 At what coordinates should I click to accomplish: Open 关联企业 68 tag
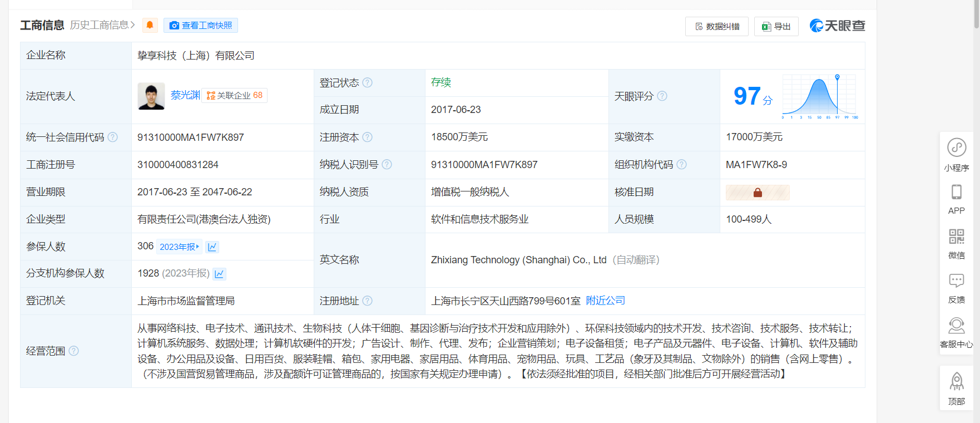(235, 95)
